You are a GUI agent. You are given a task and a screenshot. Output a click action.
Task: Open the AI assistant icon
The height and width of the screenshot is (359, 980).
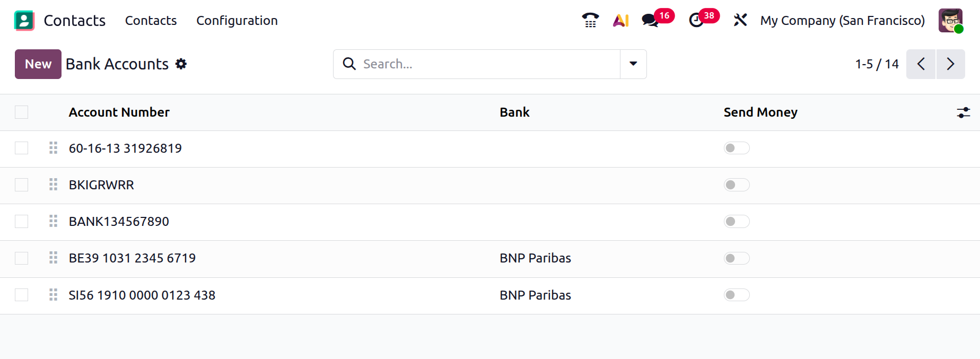(620, 20)
